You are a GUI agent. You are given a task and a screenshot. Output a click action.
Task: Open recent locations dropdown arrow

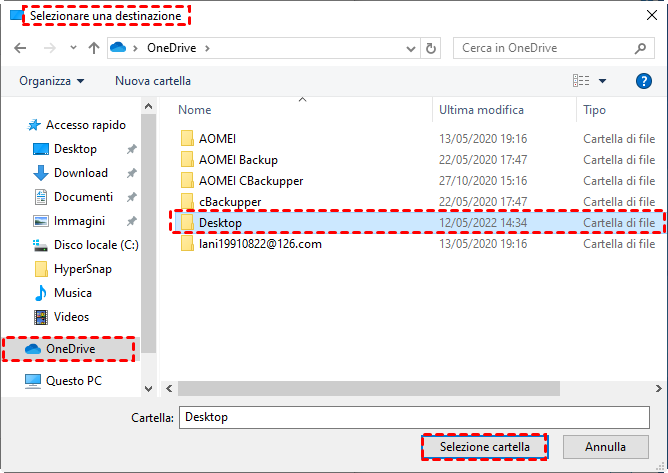73,48
